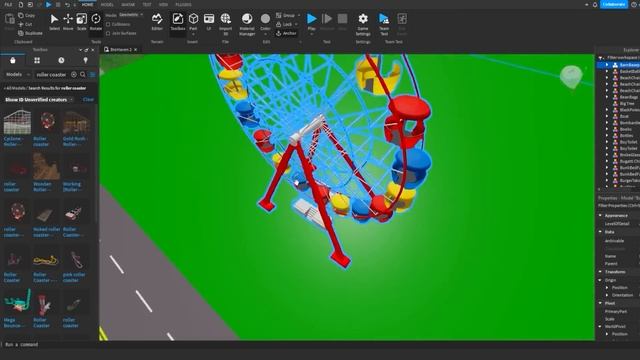This screenshot has height=360, width=640.
Task: Open the HOME ribbon tab
Action: (x=87, y=5)
